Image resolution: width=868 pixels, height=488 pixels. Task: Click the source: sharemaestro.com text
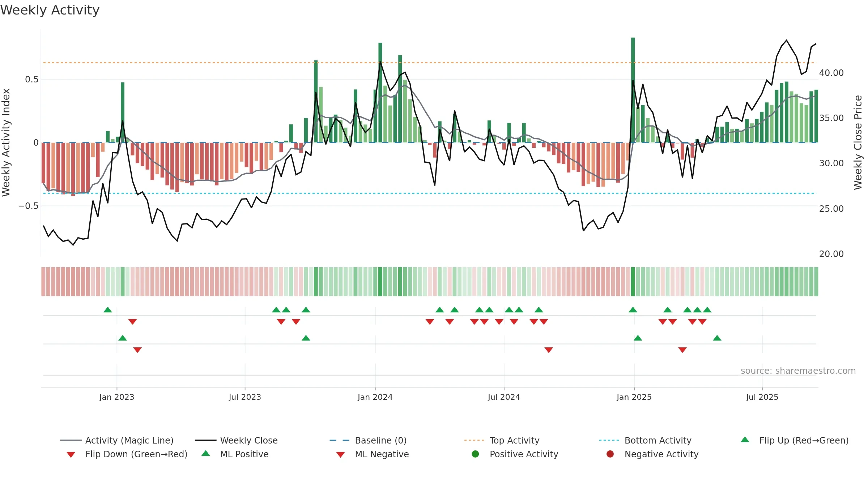[x=798, y=371]
